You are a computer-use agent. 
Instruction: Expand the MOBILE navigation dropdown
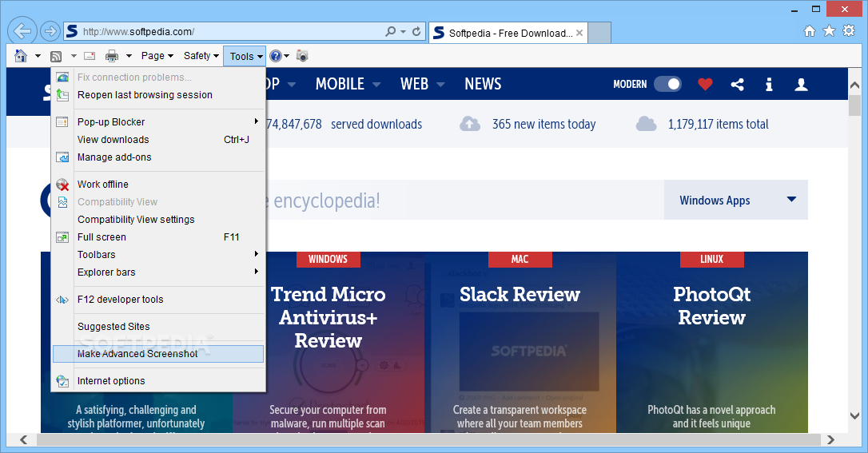(x=376, y=85)
